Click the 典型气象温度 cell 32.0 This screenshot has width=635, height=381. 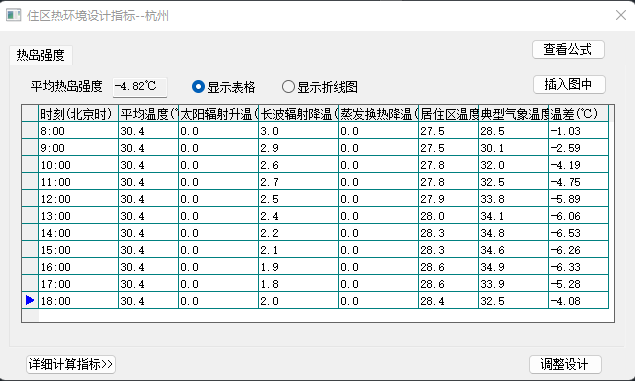pyautogui.click(x=514, y=165)
